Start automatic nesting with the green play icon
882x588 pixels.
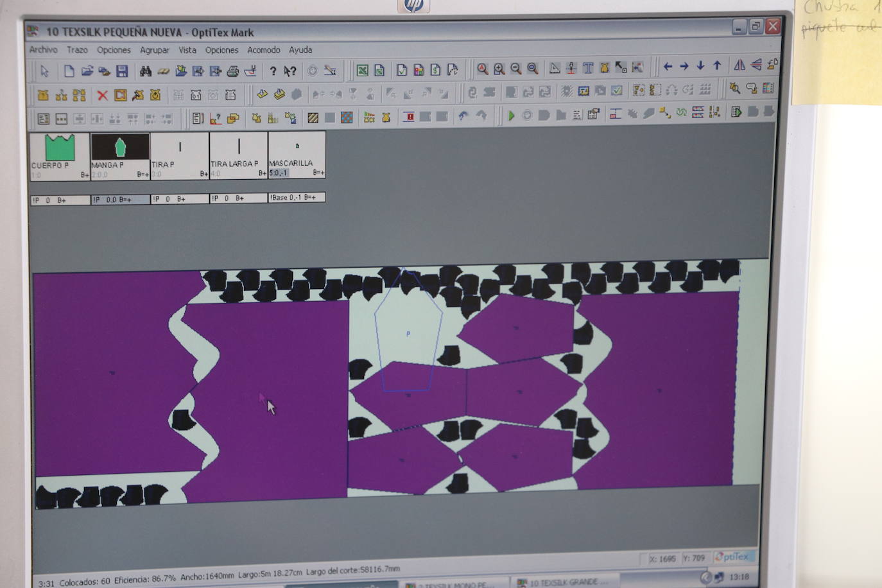click(512, 116)
